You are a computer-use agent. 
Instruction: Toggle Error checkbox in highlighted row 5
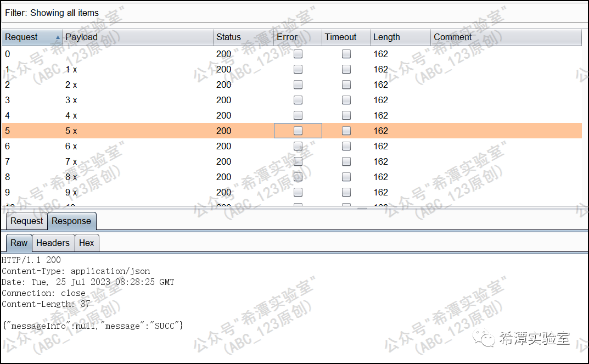tap(298, 131)
